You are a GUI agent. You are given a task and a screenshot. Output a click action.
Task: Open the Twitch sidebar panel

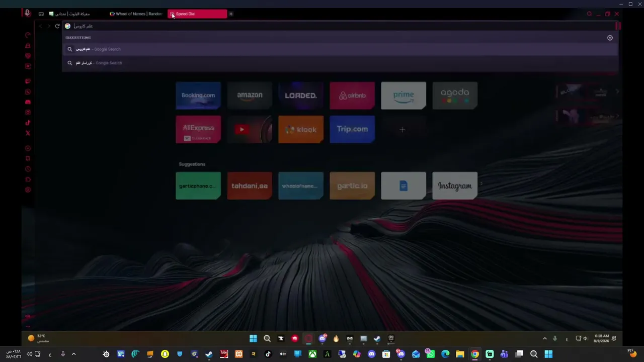28,81
